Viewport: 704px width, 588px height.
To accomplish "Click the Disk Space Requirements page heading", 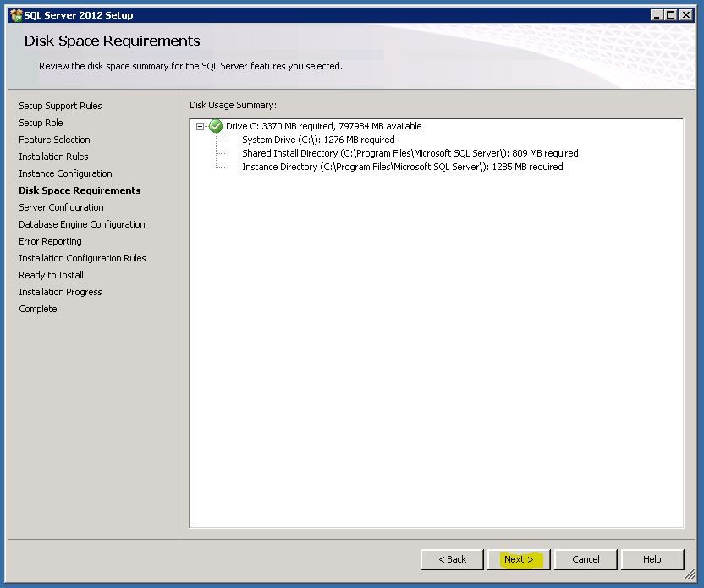I will (113, 41).
